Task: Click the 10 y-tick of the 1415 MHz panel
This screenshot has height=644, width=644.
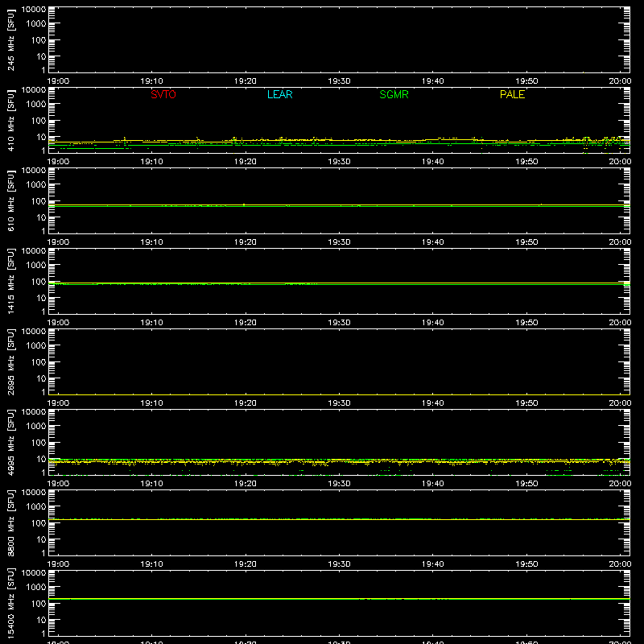Action: tap(41, 298)
